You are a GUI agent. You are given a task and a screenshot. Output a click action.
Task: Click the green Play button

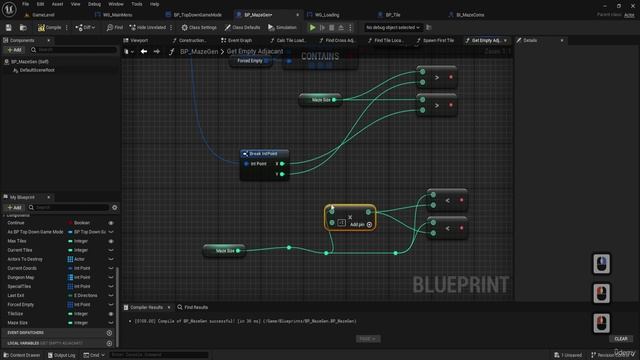[x=312, y=27]
